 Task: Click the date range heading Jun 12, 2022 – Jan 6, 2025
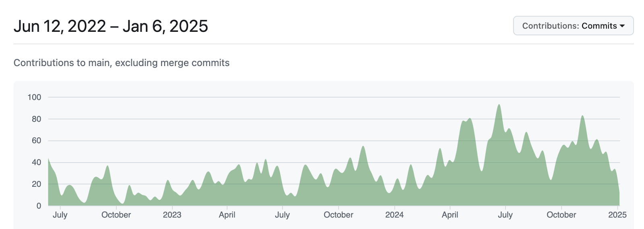pos(111,27)
